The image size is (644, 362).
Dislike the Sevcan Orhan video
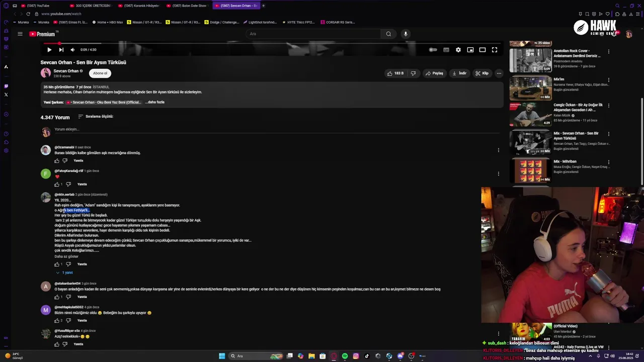pos(413,73)
